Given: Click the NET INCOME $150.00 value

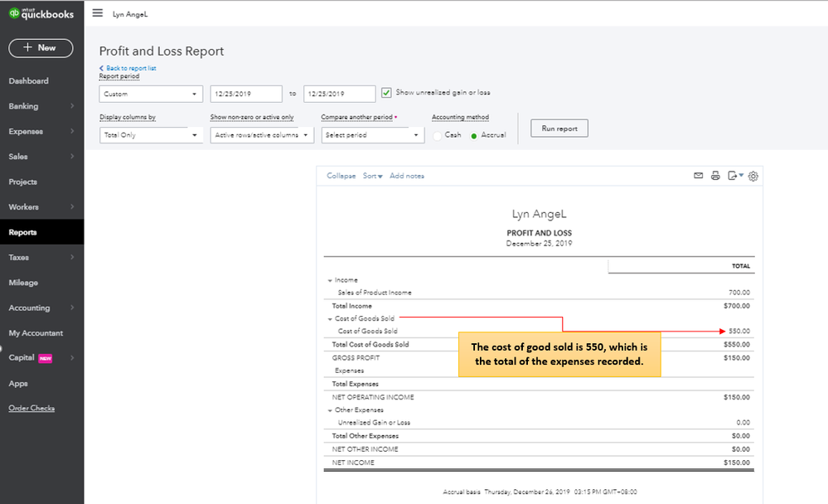Looking at the screenshot, I should tap(737, 463).
